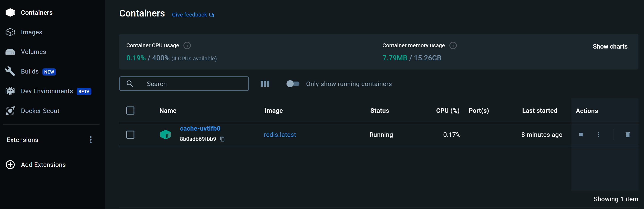The image size is (644, 209).
Task: Click the Running status cell
Action: 381,135
